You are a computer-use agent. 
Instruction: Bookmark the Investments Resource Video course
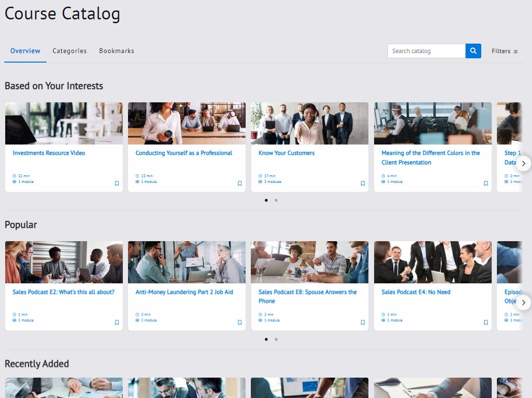tap(117, 183)
